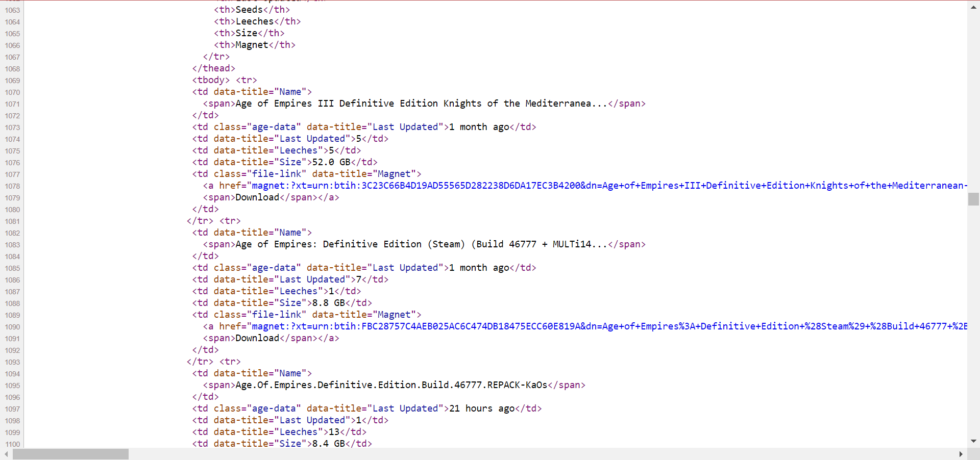Click Age of Empires III Definitive Edition title
The image size is (980, 460).
[422, 104]
